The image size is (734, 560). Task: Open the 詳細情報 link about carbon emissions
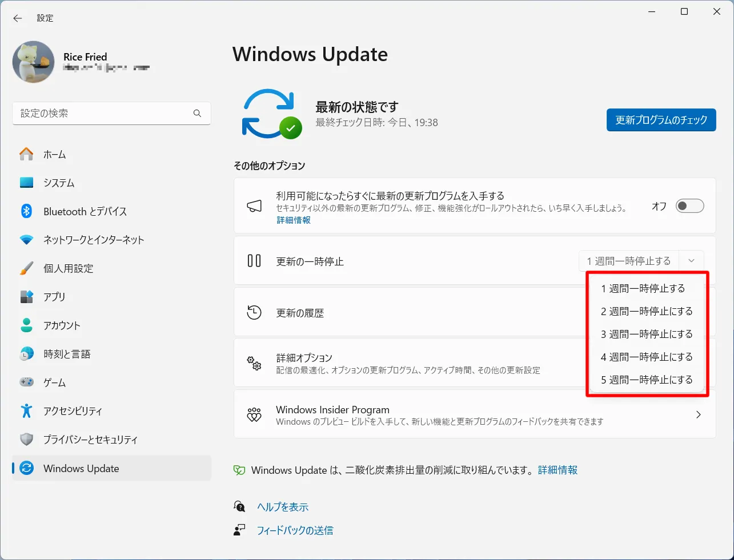click(557, 470)
